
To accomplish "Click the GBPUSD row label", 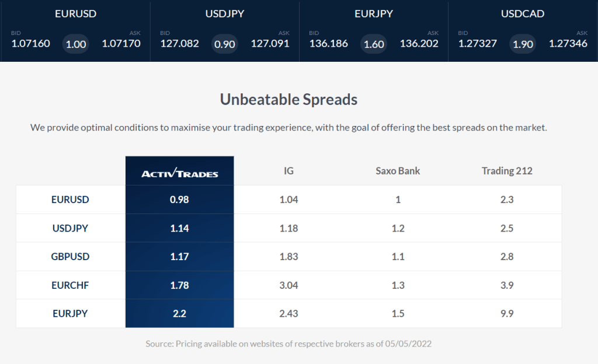I will (70, 257).
